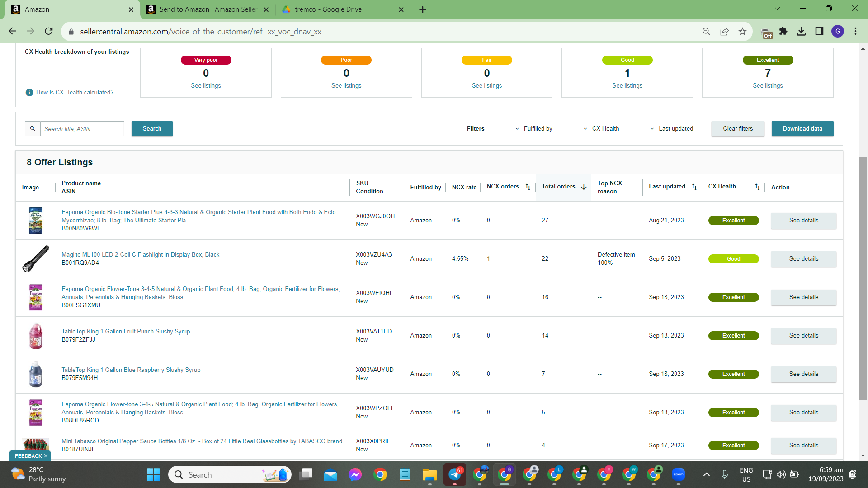Click the Download data button
868x488 pixels.
pyautogui.click(x=802, y=129)
